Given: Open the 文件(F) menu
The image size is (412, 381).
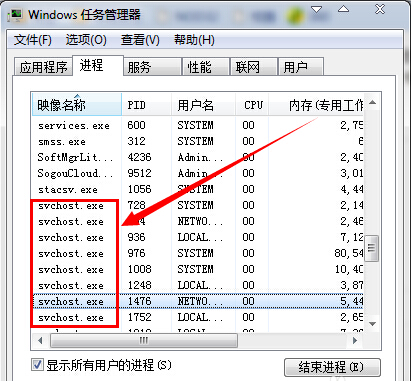Looking at the screenshot, I should click(33, 40).
